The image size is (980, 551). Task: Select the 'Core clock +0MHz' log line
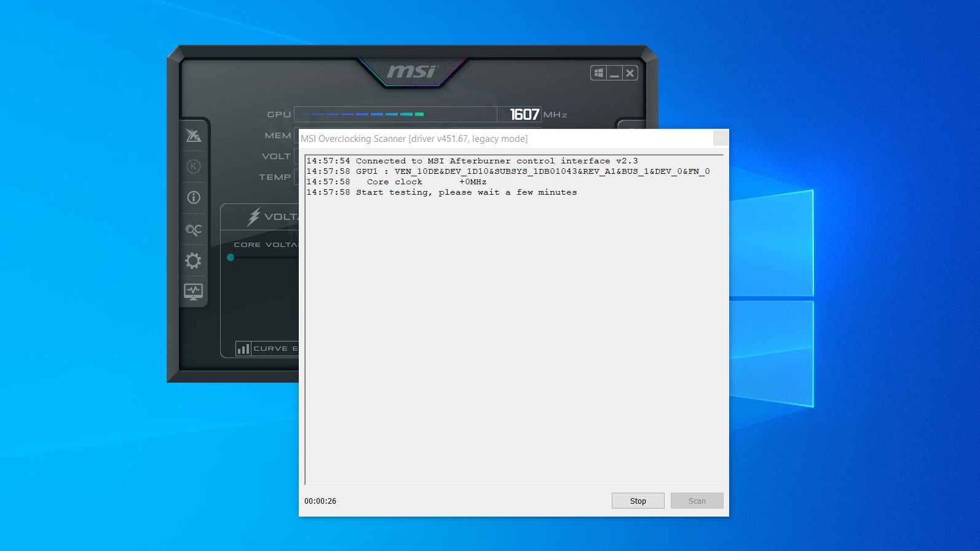click(397, 182)
